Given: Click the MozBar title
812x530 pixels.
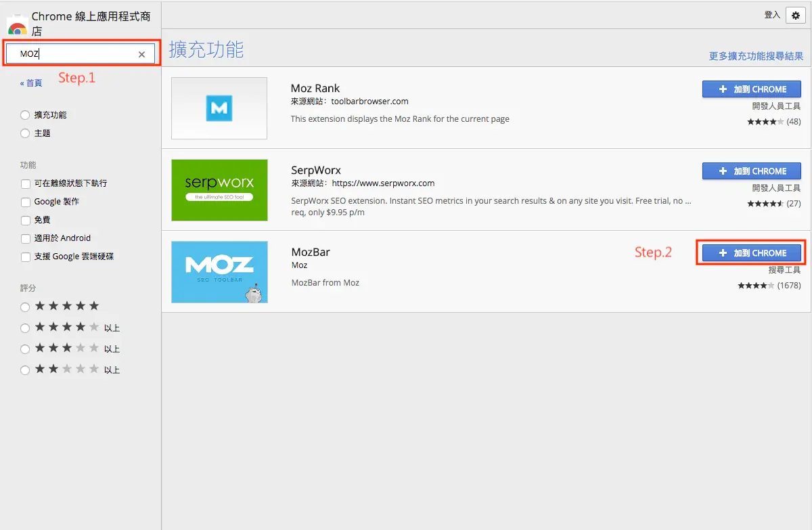Looking at the screenshot, I should point(311,252).
